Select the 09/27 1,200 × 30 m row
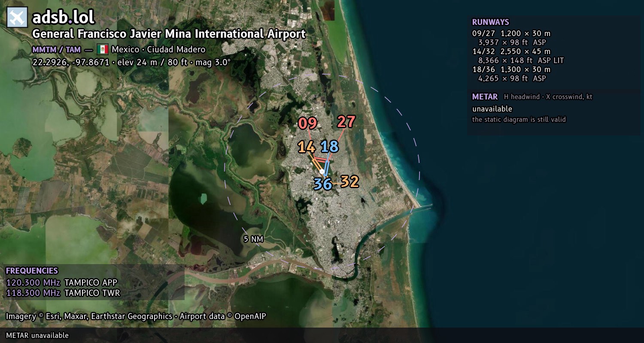The image size is (644, 343). [x=511, y=33]
